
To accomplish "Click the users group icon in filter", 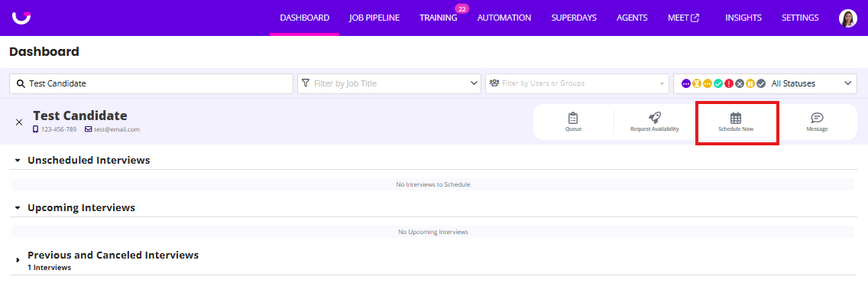I will pos(494,83).
